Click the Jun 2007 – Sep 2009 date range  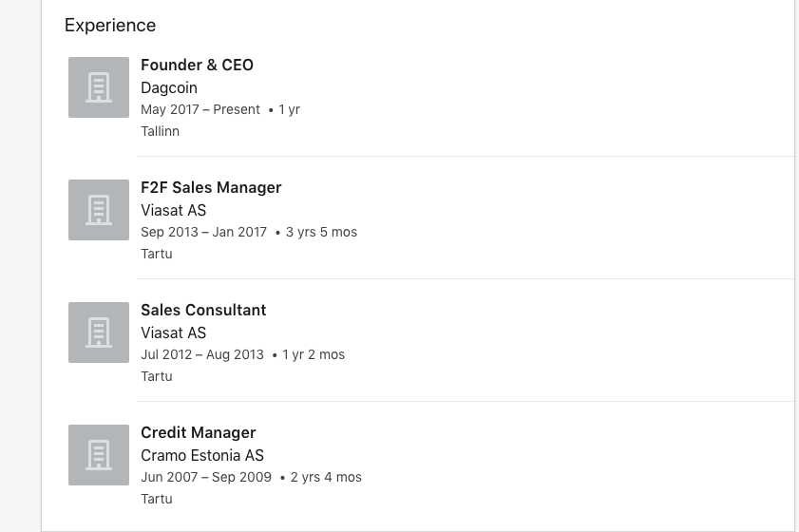tap(206, 477)
